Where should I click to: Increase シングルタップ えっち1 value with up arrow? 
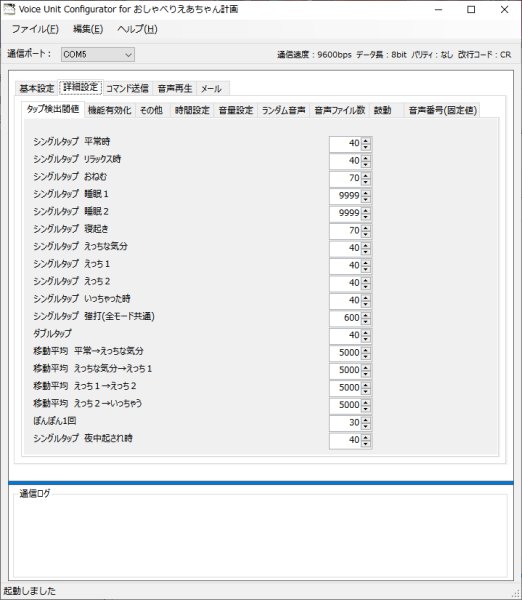(366, 263)
